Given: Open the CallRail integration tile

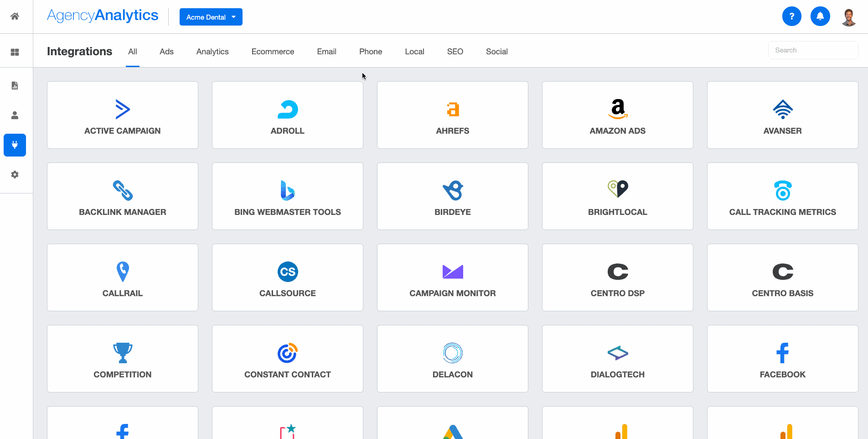Looking at the screenshot, I should click(123, 277).
